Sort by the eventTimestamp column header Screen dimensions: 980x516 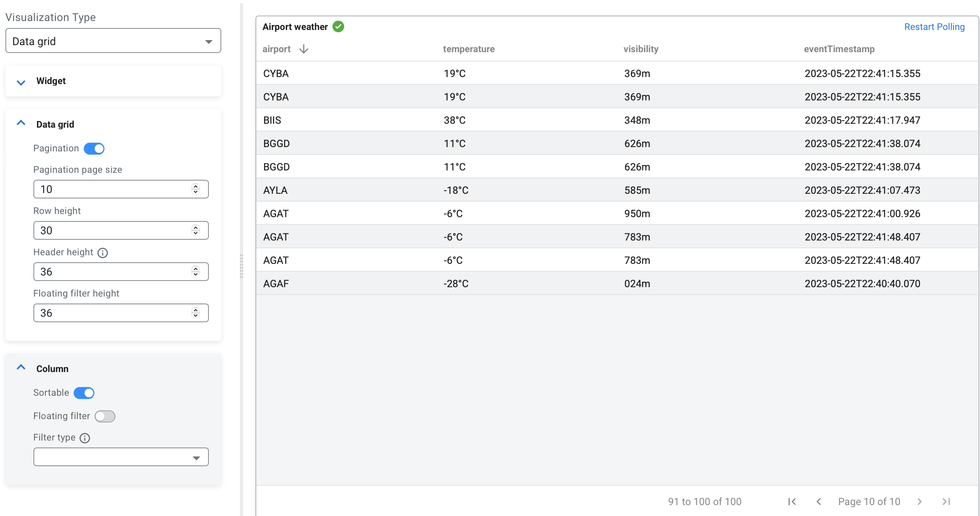pyautogui.click(x=839, y=49)
